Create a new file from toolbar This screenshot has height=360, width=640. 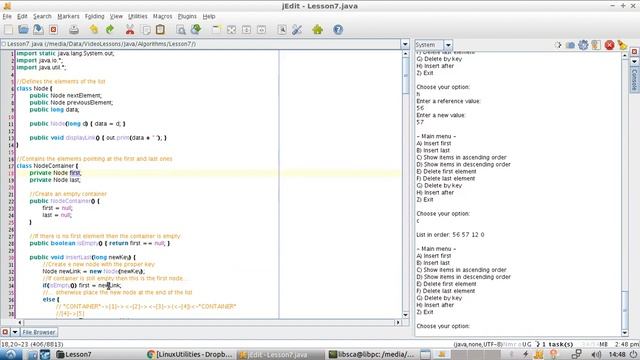[x=8, y=29]
